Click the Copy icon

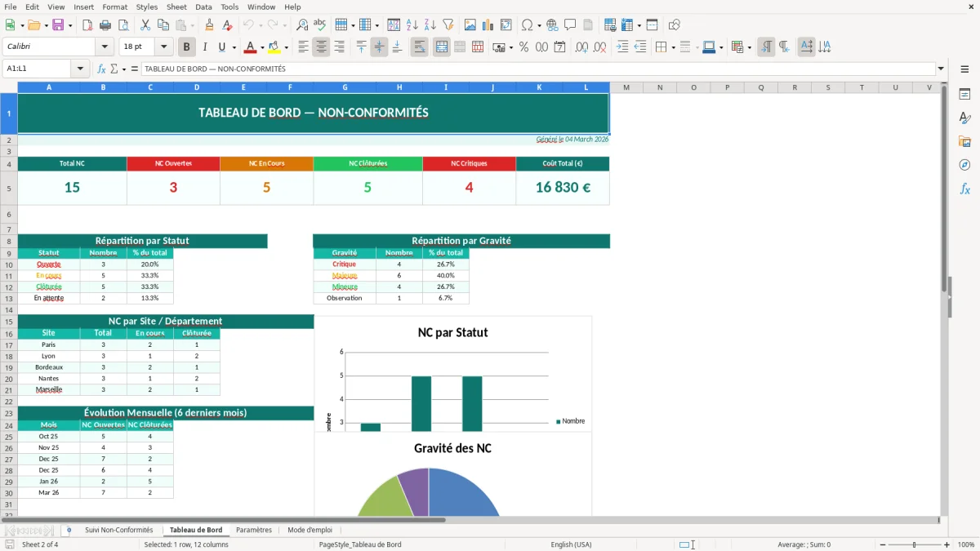tap(163, 25)
